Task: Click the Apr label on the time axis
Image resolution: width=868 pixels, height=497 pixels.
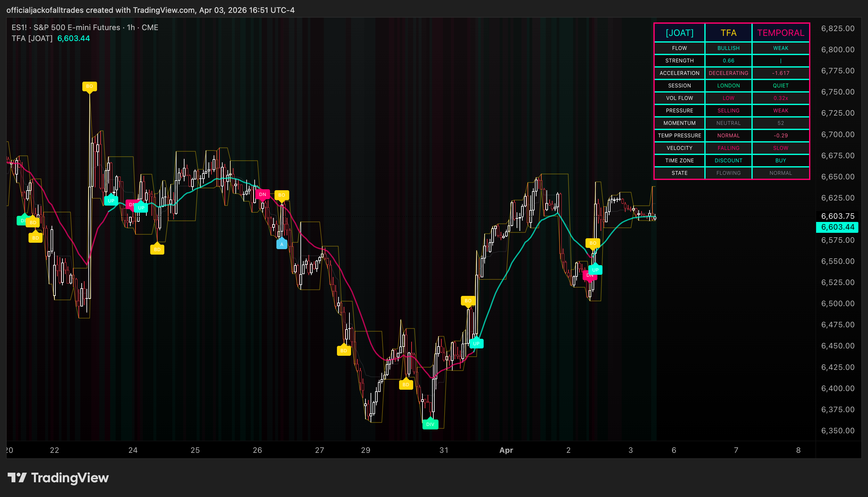Action: tap(506, 450)
